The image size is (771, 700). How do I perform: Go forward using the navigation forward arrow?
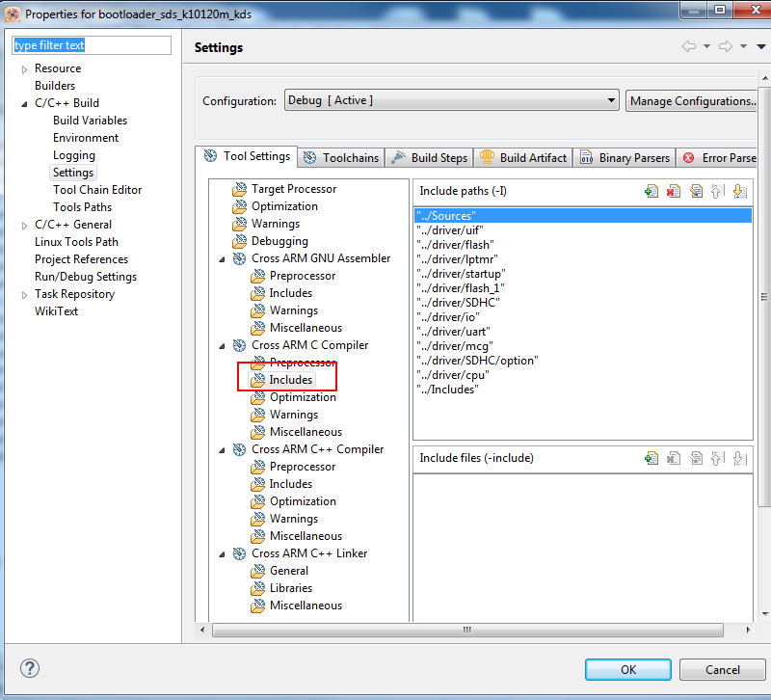(x=726, y=46)
